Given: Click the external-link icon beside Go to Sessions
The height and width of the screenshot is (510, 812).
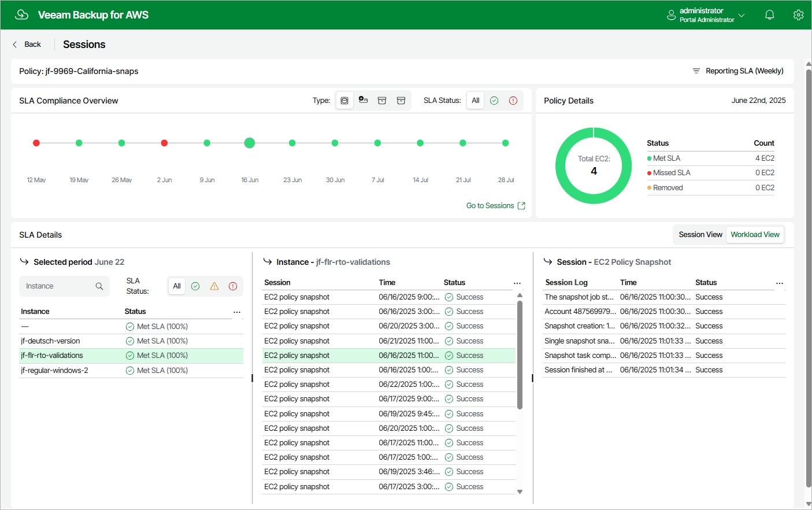Looking at the screenshot, I should tap(521, 206).
